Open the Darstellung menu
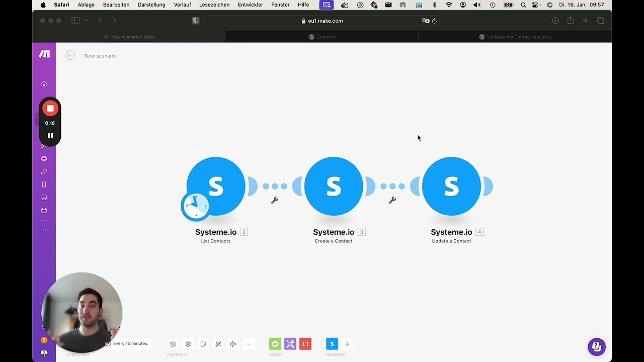 click(x=151, y=5)
